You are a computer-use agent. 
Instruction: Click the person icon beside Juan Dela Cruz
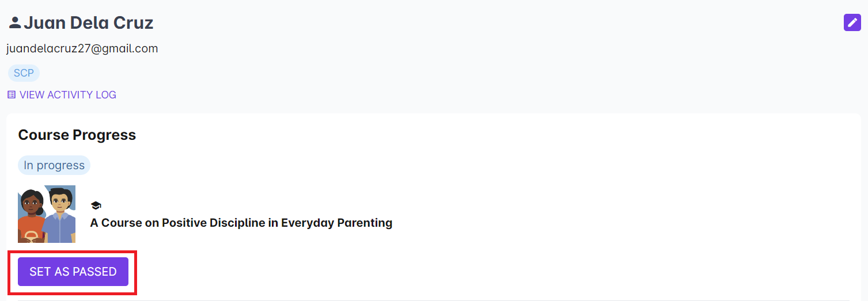click(14, 23)
